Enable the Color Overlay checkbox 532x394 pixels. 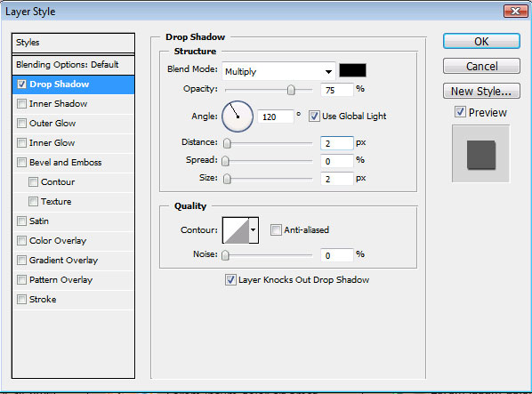(21, 241)
